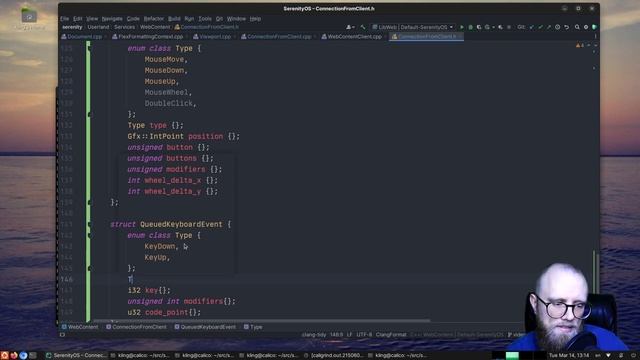Click the WebContent breadcrumb in navigation bar
Viewport: 640px width, 360px height.
[x=155, y=27]
